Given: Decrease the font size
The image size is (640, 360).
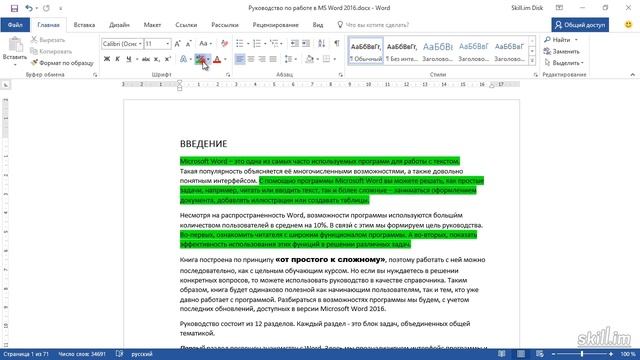Looking at the screenshot, I should [x=188, y=44].
